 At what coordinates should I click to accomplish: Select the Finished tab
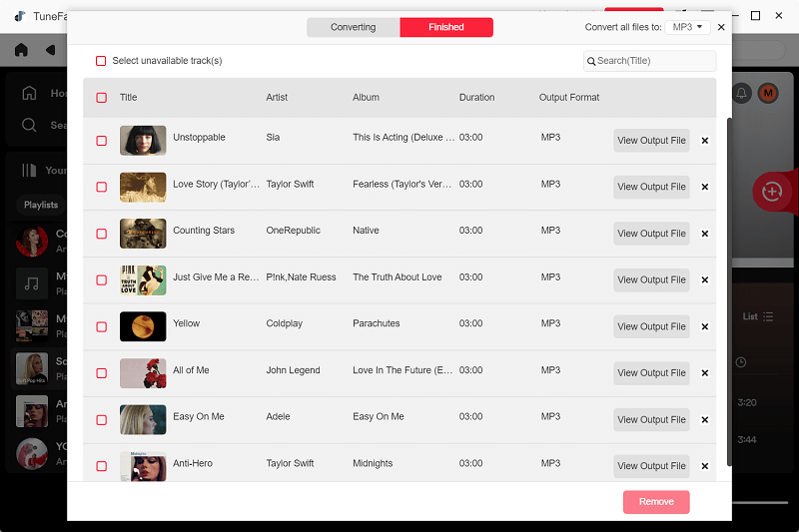pyautogui.click(x=446, y=27)
